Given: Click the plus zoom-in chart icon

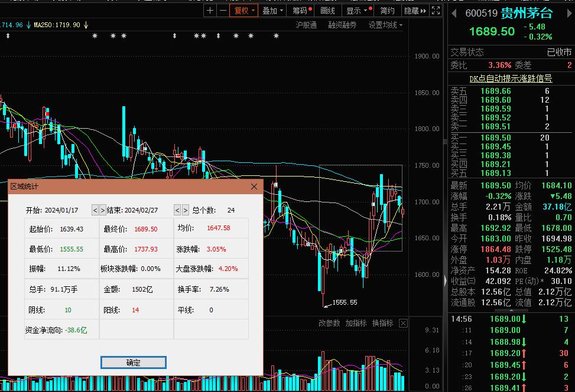Looking at the screenshot, I should 210,11.
